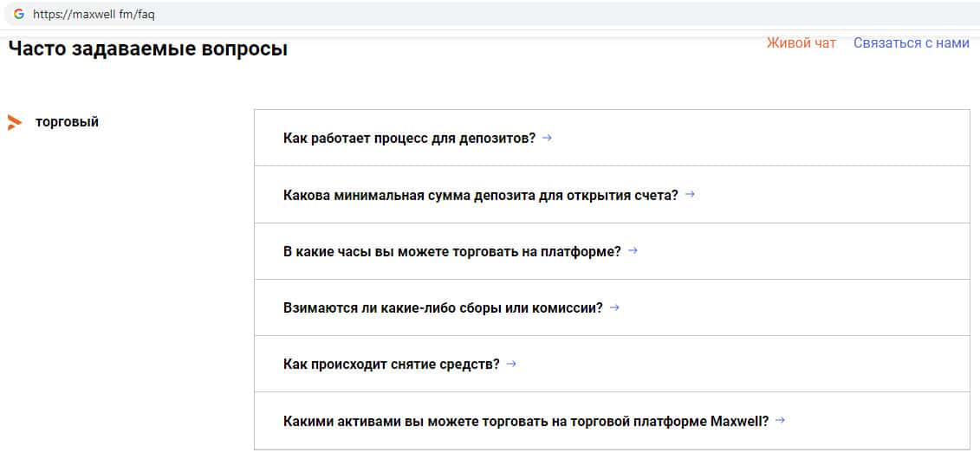
Task: Click the URL address bar field
Action: pyautogui.click(x=433, y=15)
